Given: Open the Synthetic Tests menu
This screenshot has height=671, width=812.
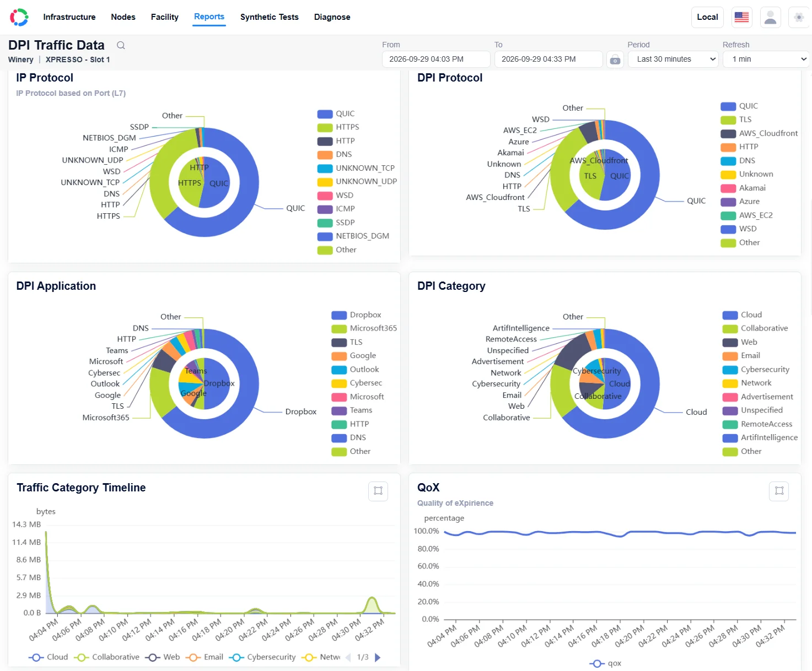Looking at the screenshot, I should tap(270, 17).
